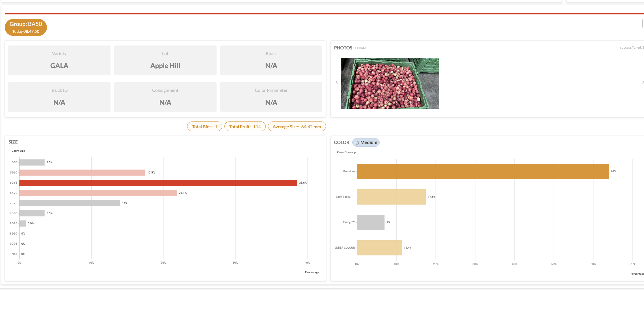Viewport: 644px width, 319px height.
Task: Click the Group: BA50 badge
Action: click(26, 27)
